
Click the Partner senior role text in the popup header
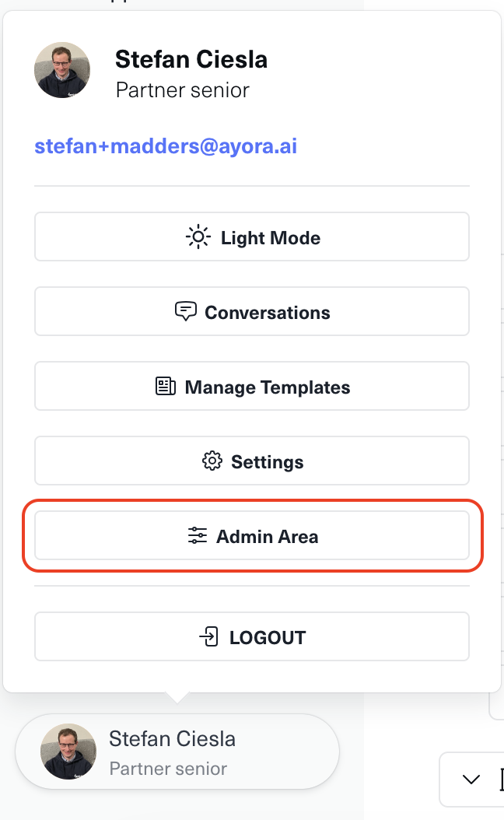(x=183, y=90)
